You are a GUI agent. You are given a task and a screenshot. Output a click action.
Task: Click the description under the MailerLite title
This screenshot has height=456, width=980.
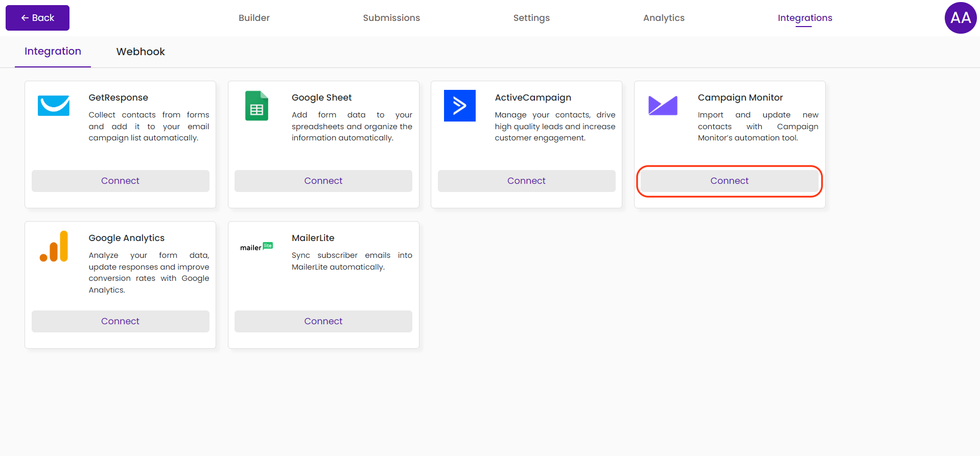pos(352,261)
